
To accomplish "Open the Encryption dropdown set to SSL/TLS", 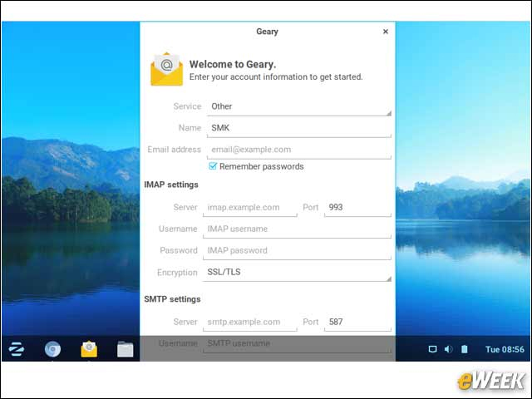I will pyautogui.click(x=298, y=272).
